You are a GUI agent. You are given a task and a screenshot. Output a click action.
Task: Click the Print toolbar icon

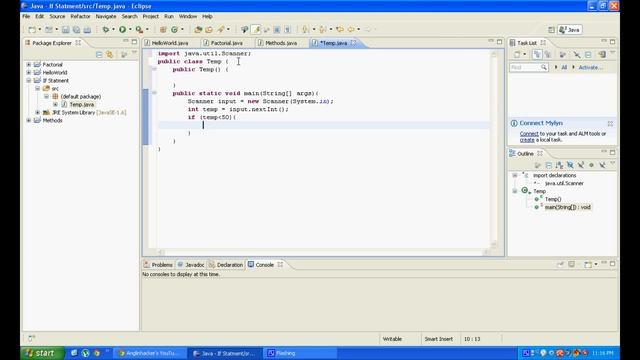pyautogui.click(x=87, y=29)
